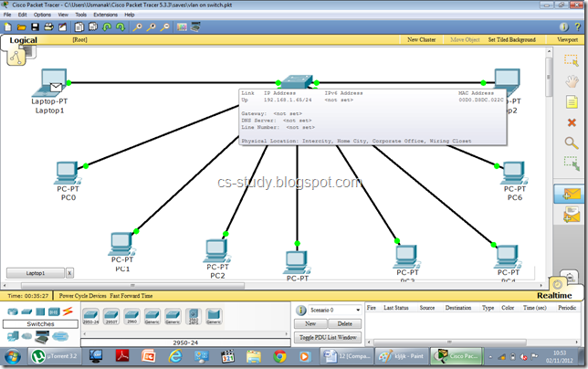Choose the Select tool on right panel

click(572, 60)
